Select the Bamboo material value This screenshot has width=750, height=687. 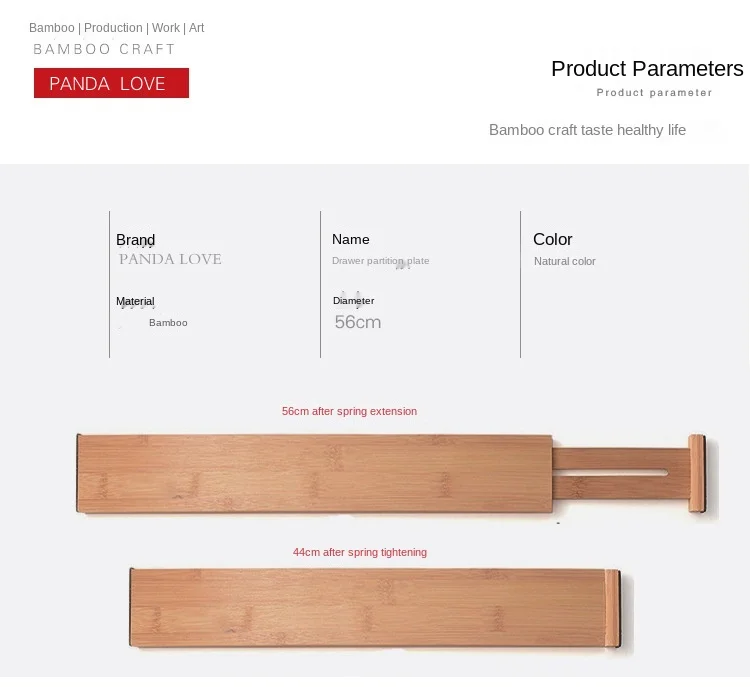(168, 323)
